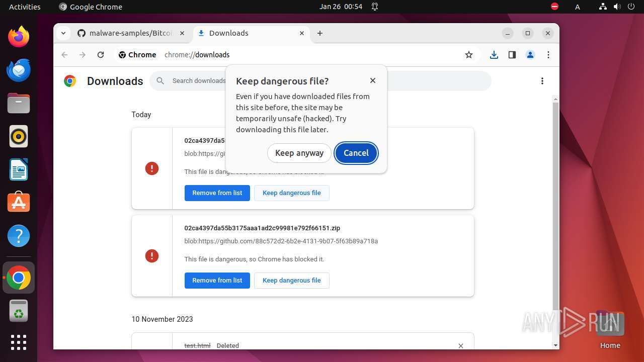Close the Keep dangerous file dialog
Viewport: 644px width, 362px height.
(373, 80)
